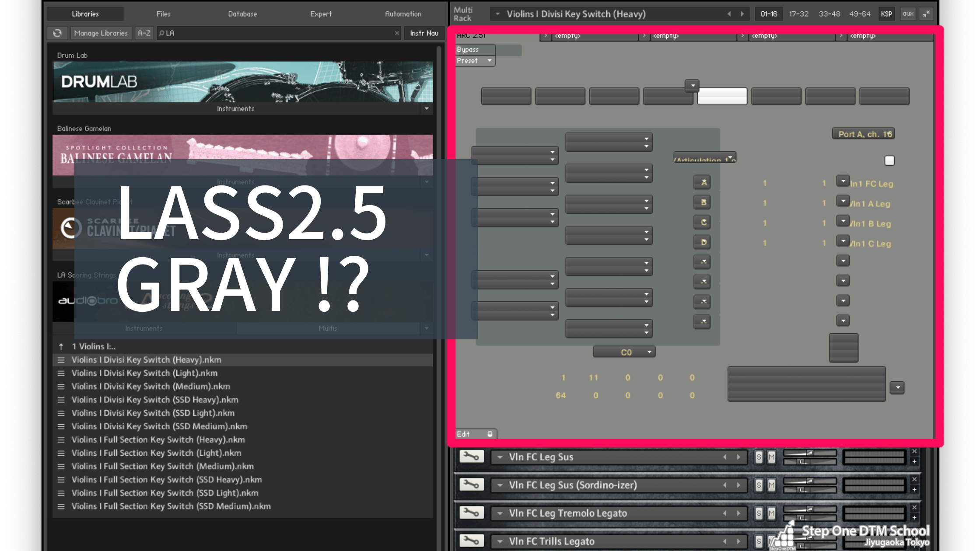Viewport: 980px width, 551px height.
Task: Click articulation slot B button
Action: click(702, 202)
